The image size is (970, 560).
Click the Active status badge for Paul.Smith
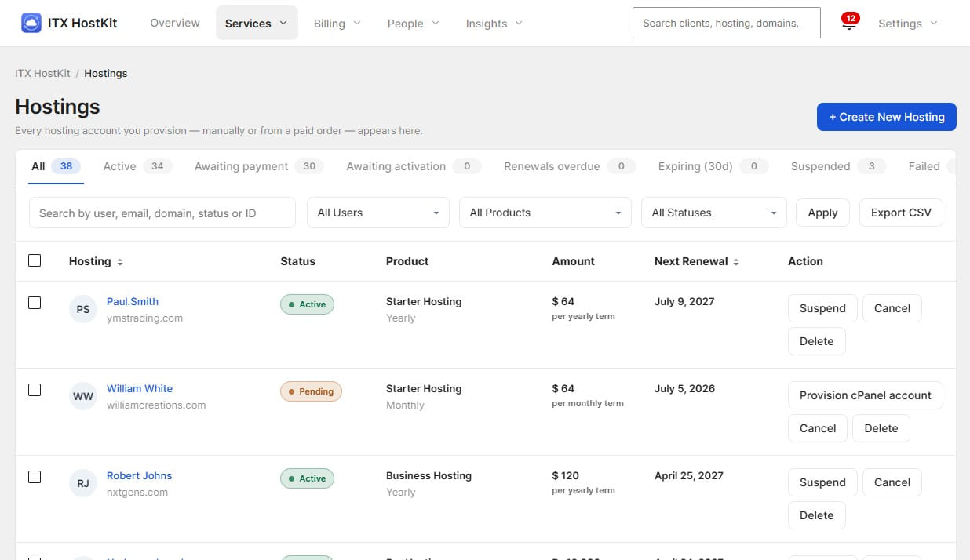click(307, 304)
